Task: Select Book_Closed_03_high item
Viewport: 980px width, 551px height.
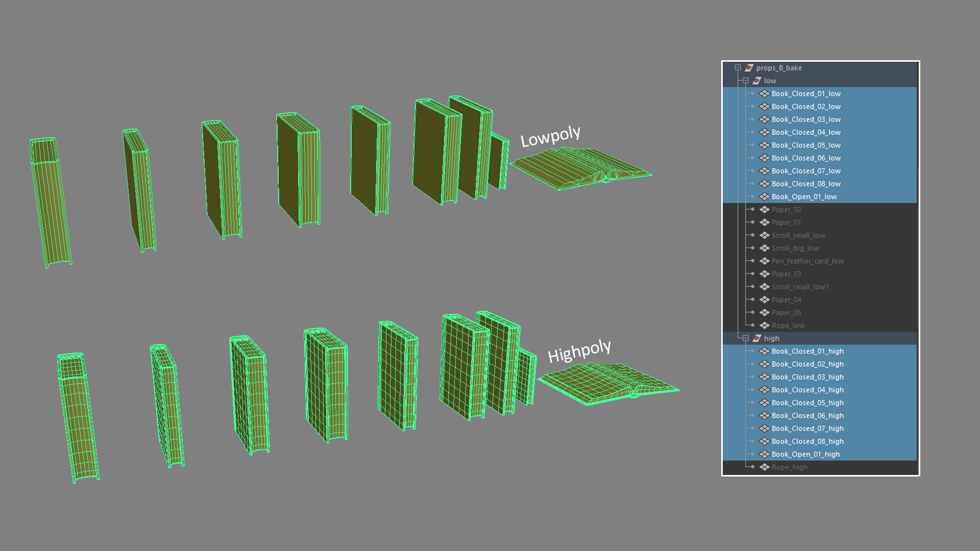Action: point(807,377)
